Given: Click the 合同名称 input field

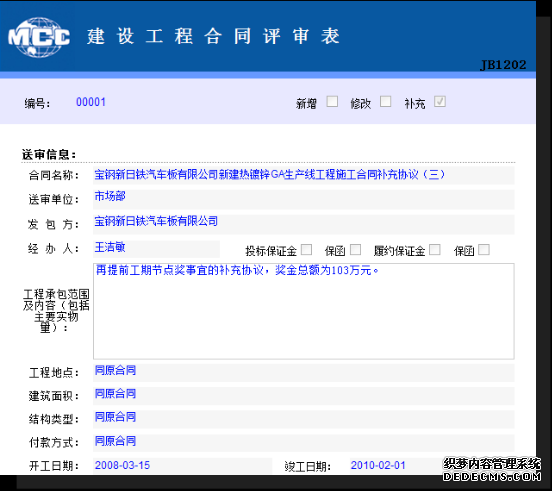Looking at the screenshot, I should pos(303,175).
